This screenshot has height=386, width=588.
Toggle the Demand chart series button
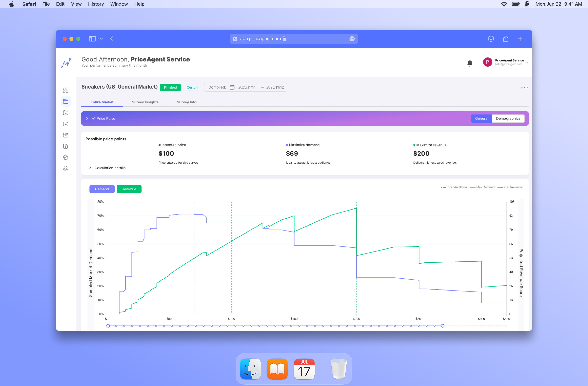click(102, 189)
